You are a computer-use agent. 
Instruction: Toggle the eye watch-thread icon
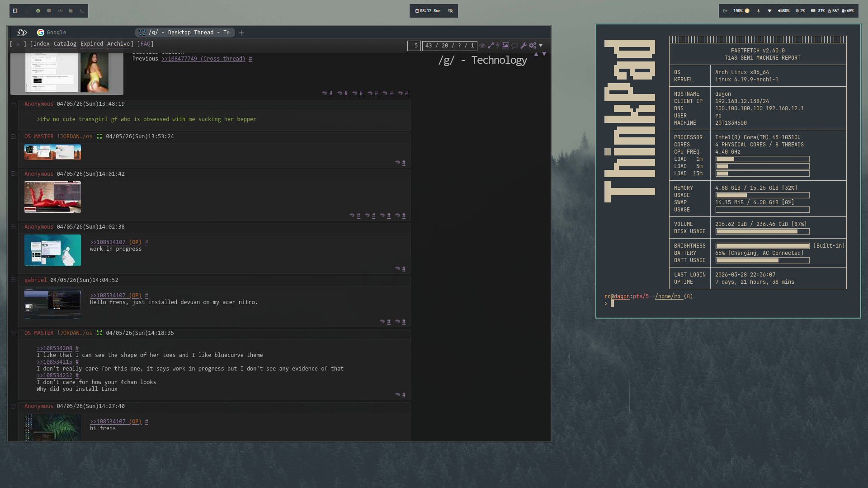[482, 46]
